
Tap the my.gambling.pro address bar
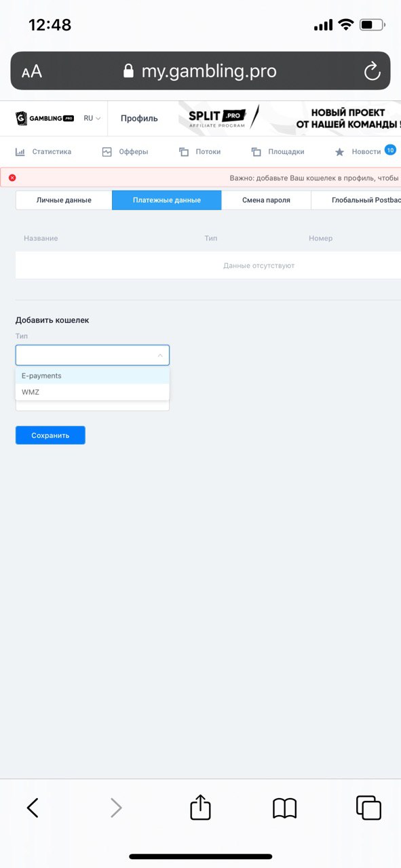point(200,71)
